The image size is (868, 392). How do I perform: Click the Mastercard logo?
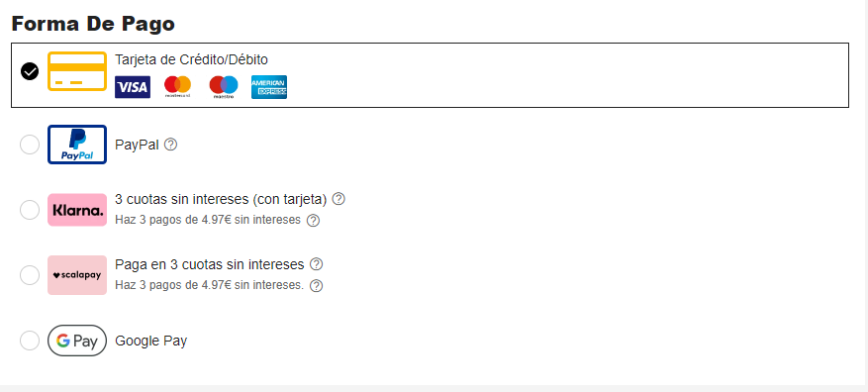(178, 87)
